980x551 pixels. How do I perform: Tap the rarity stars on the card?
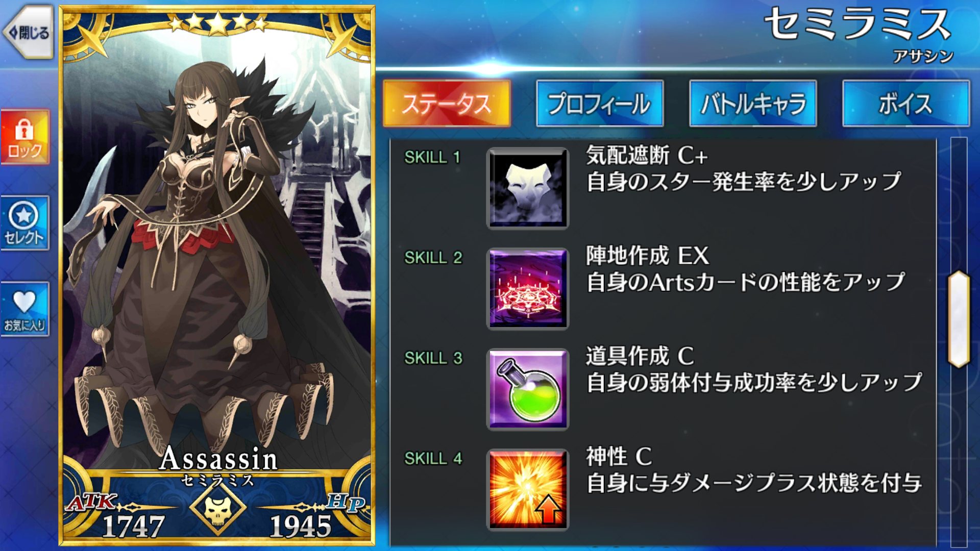tap(218, 23)
